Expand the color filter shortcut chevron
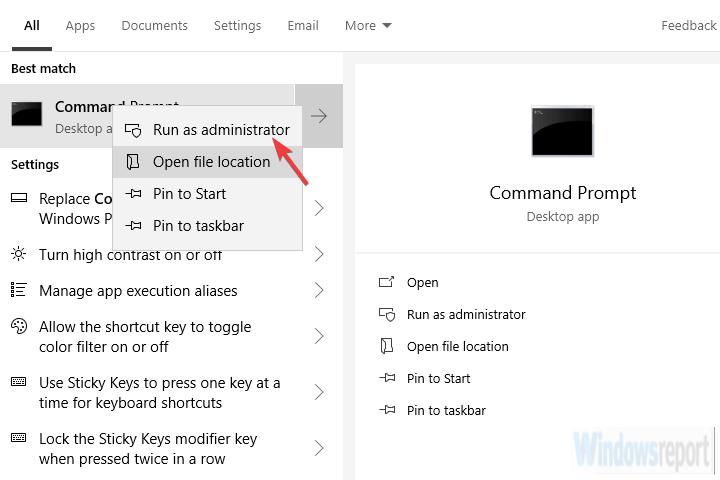 pos(319,336)
